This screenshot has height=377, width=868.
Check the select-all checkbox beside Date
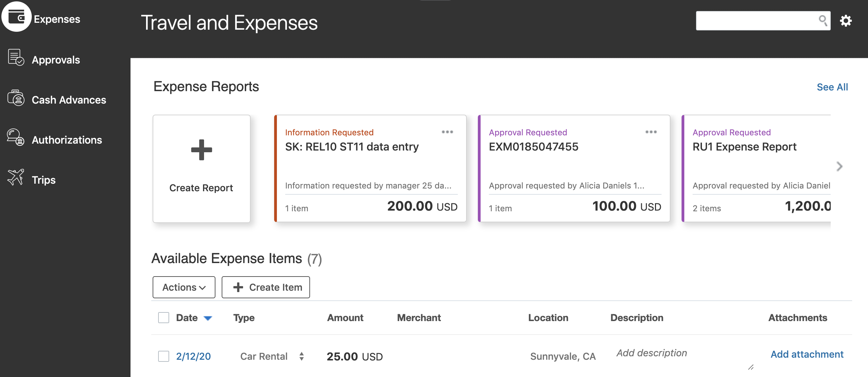tap(164, 318)
